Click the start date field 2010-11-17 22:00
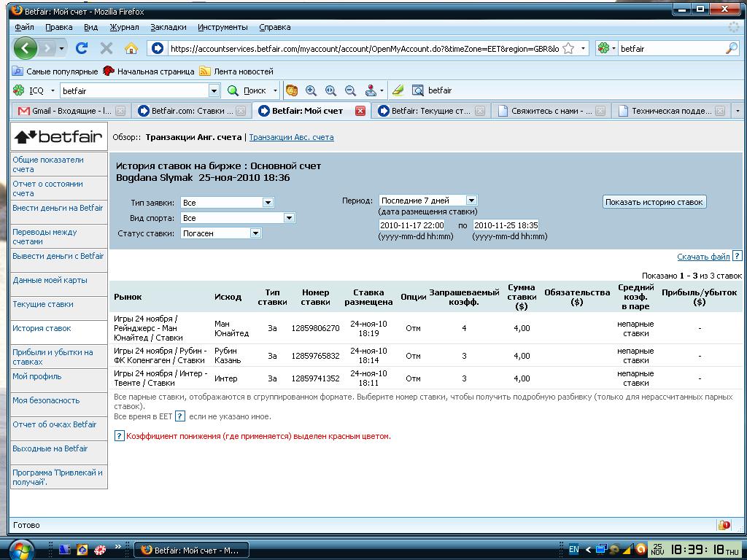 click(411, 225)
